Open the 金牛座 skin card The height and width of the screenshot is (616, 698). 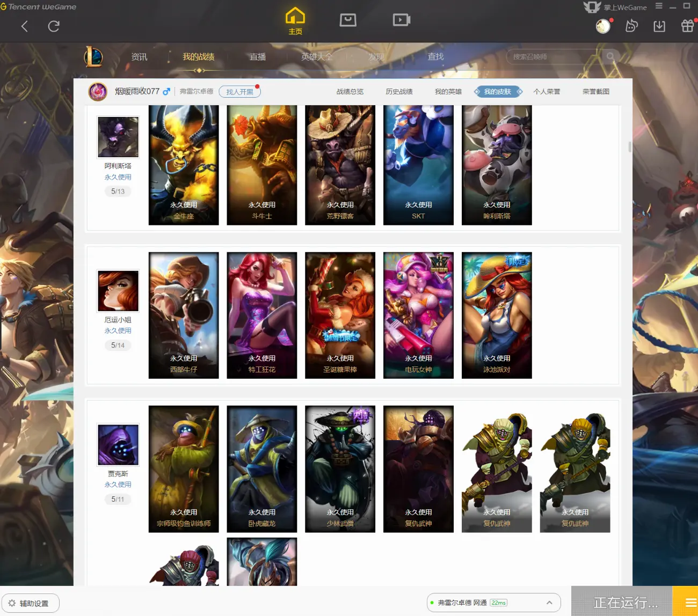(184, 165)
